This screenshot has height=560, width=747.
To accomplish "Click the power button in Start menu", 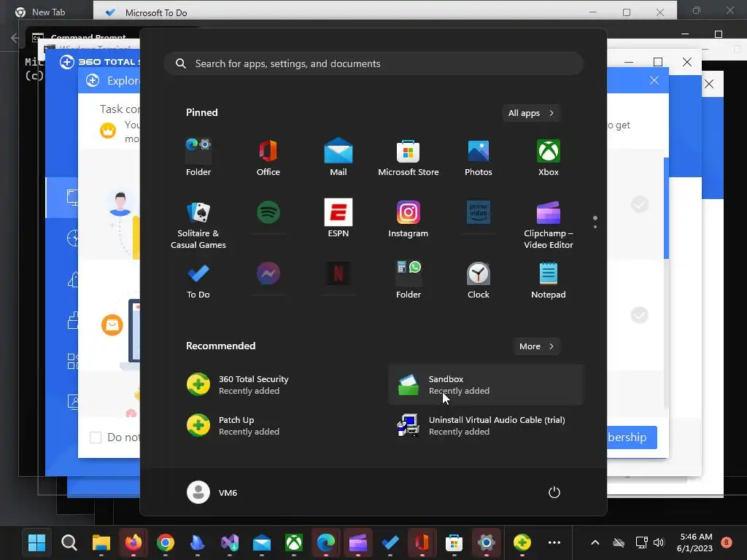I will point(554,492).
